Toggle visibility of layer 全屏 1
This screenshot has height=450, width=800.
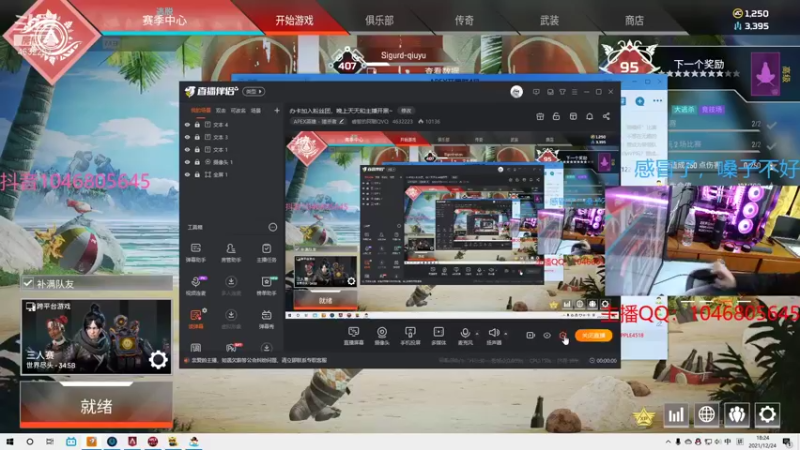(x=187, y=174)
